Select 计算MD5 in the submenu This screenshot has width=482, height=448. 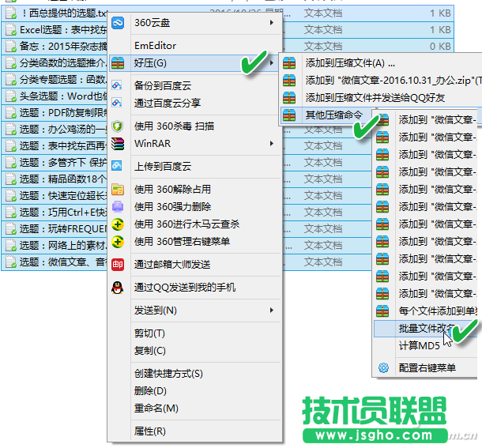pos(419,345)
